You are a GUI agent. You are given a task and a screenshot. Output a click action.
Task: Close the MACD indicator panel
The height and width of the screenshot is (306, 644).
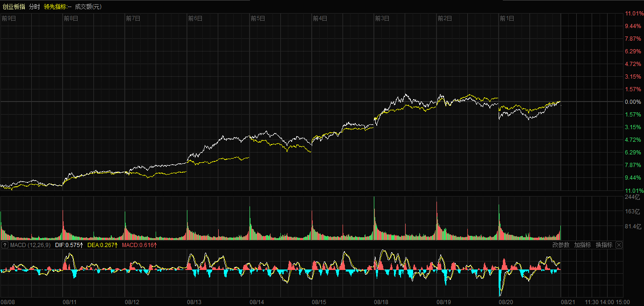[619, 245]
